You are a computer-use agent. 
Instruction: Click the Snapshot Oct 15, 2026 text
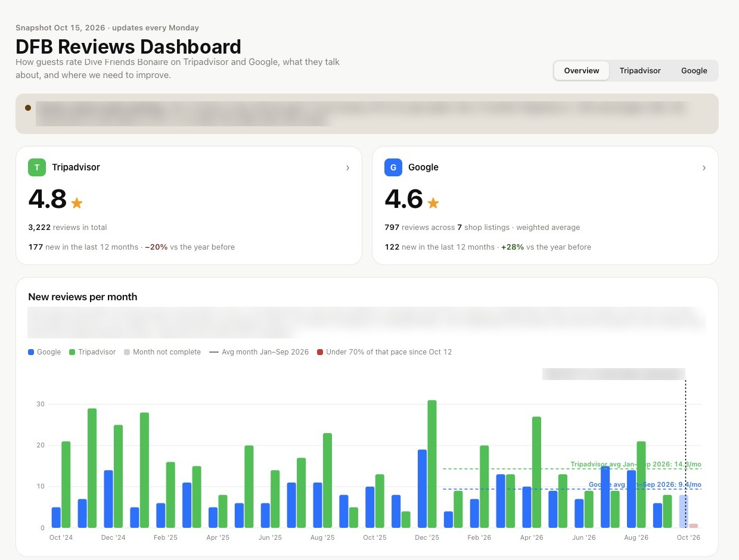point(60,28)
